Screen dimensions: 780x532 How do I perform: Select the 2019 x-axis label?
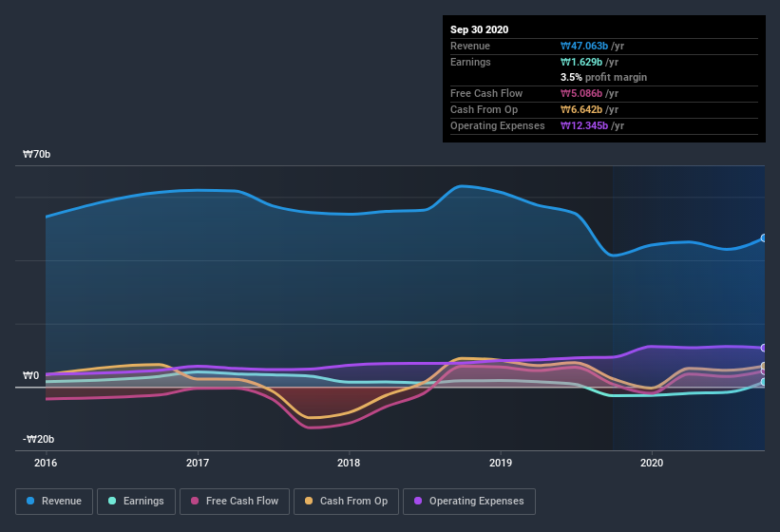[501, 463]
